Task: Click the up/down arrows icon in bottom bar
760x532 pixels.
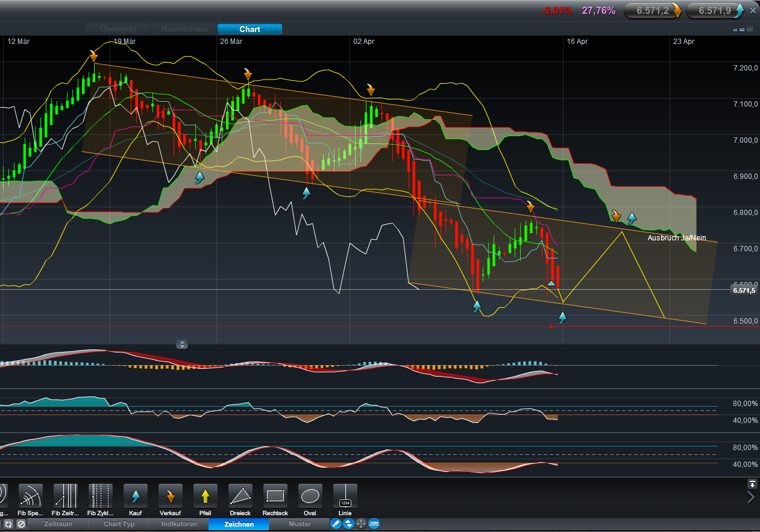Action: pyautogui.click(x=348, y=524)
